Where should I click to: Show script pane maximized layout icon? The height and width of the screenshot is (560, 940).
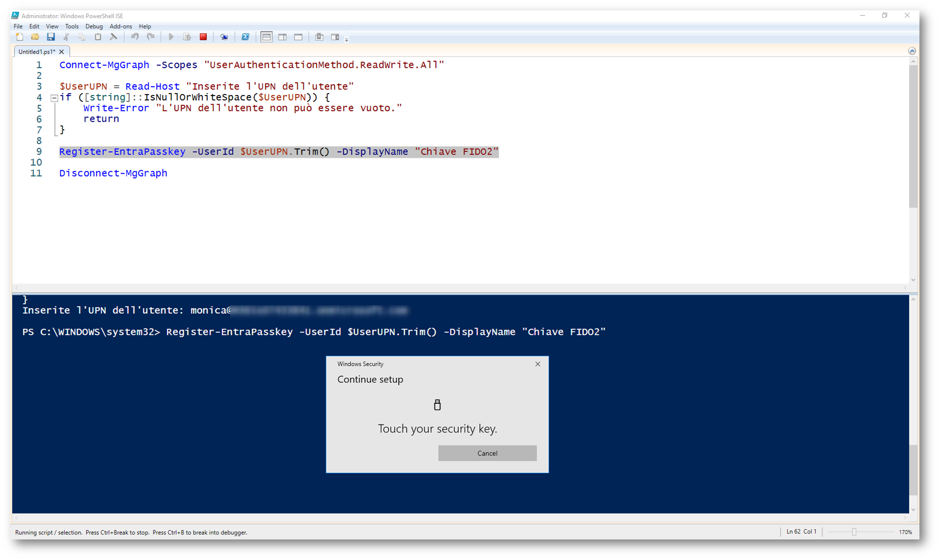tap(298, 37)
